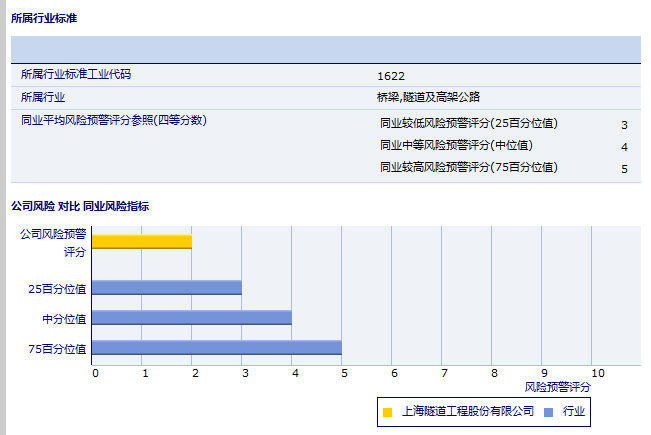Image resolution: width=651 pixels, height=435 pixels.
Task: Click the blue table header bar
Action: pos(325,48)
